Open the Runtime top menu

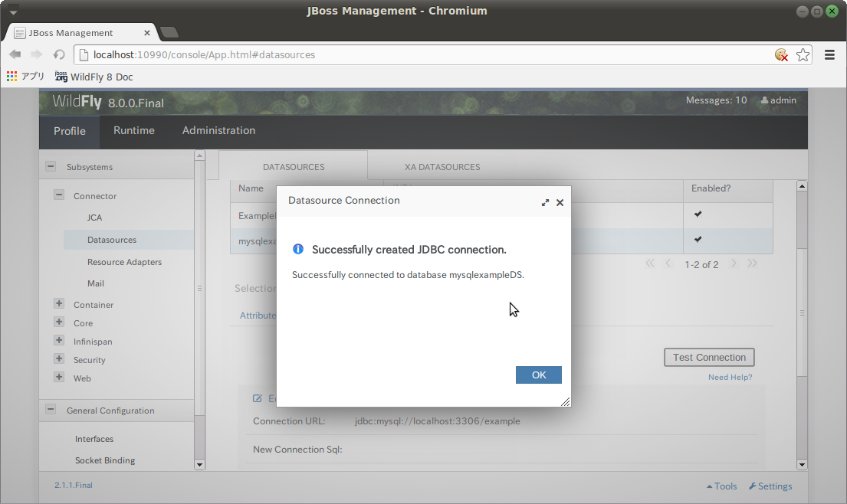coord(134,130)
